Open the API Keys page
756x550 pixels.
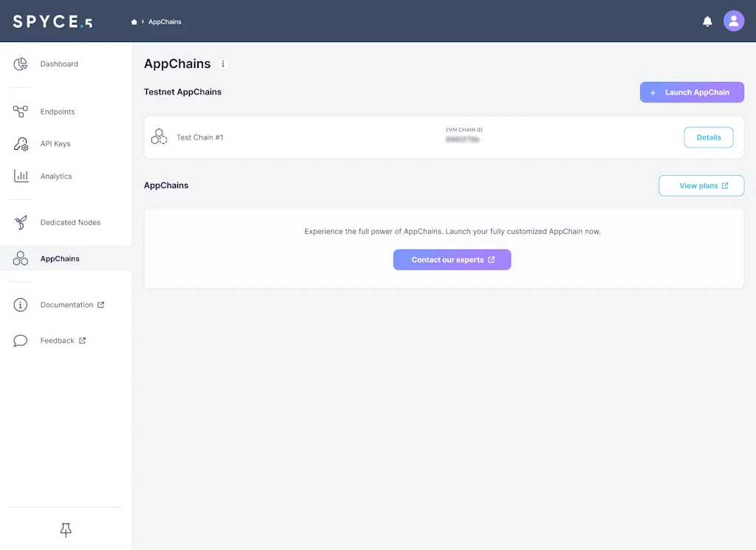20,144
